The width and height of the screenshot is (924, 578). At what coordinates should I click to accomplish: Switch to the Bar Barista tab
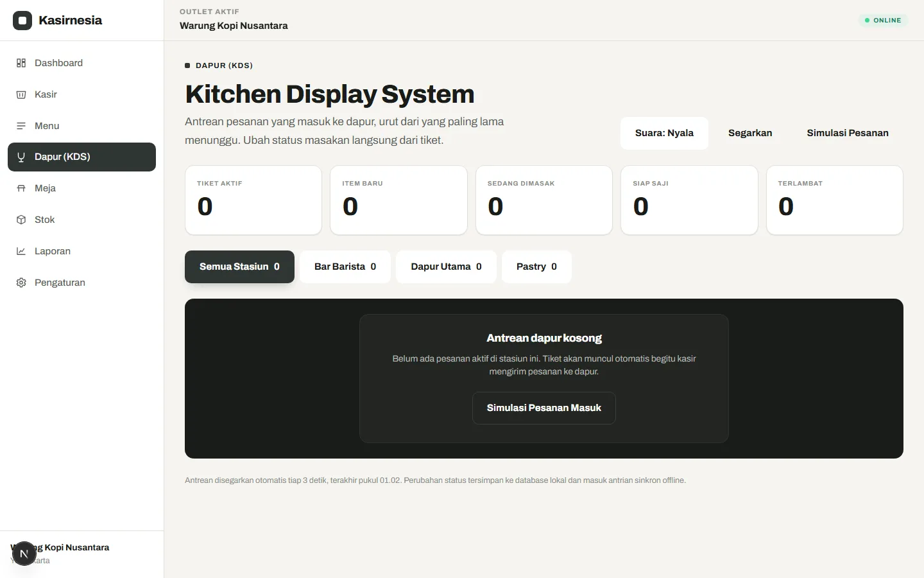click(345, 267)
